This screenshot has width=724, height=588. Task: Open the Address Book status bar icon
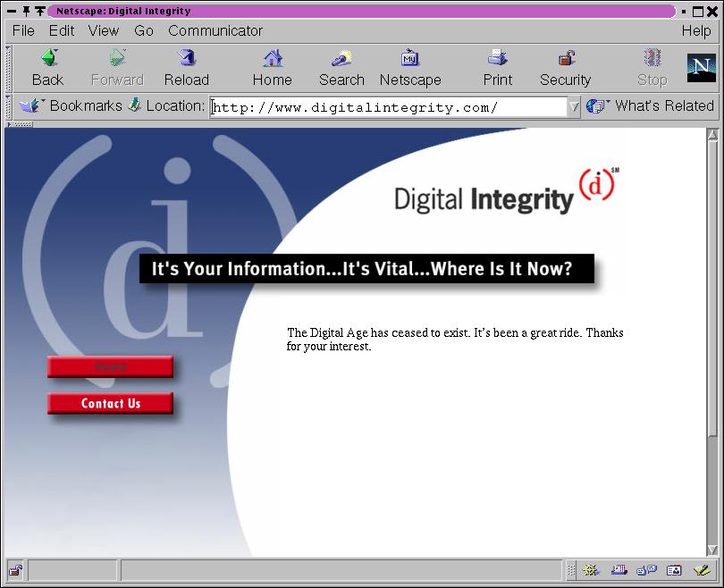674,570
